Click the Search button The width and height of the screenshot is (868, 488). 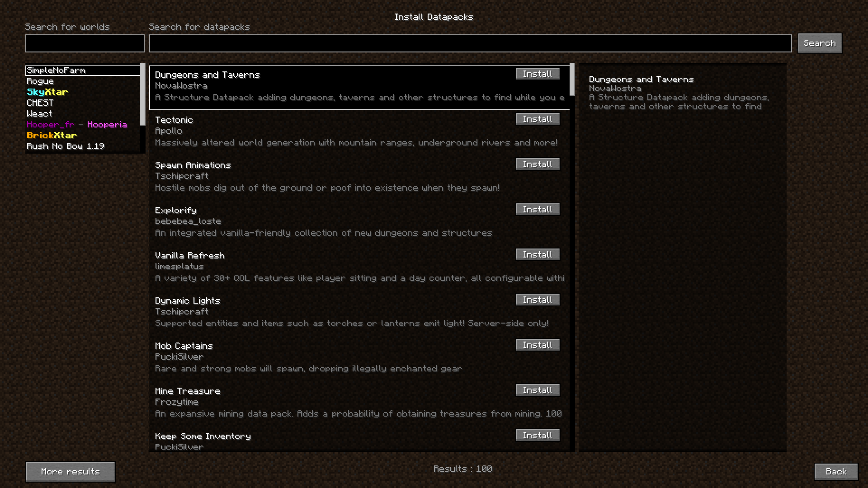[819, 43]
